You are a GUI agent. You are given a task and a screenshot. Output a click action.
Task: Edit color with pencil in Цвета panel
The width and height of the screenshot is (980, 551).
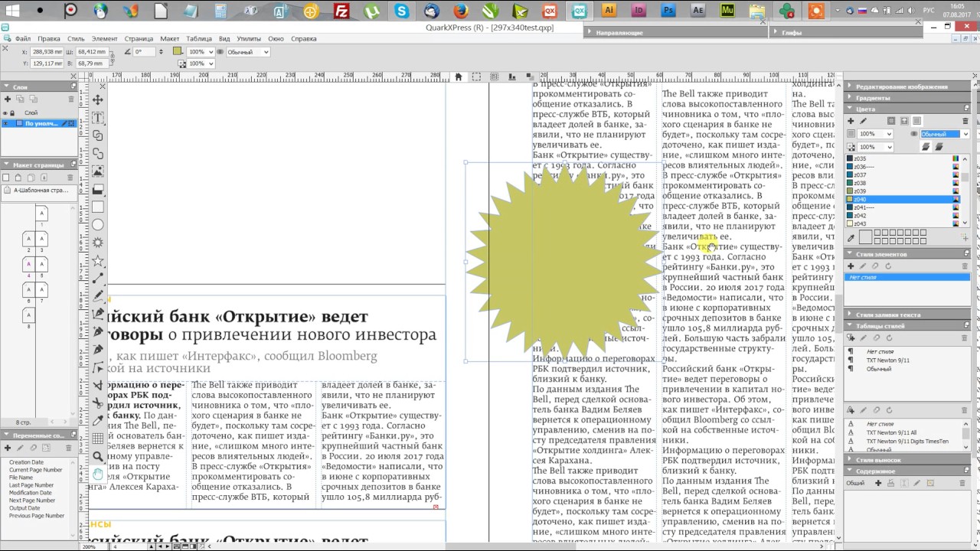(863, 121)
